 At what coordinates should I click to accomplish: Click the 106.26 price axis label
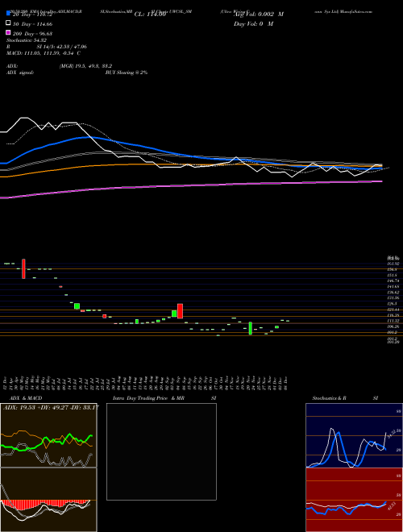click(393, 326)
